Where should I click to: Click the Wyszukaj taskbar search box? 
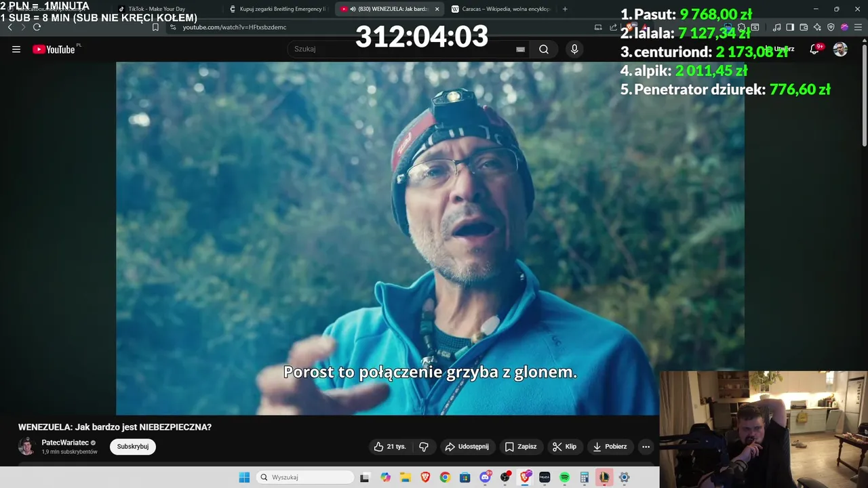point(304,477)
